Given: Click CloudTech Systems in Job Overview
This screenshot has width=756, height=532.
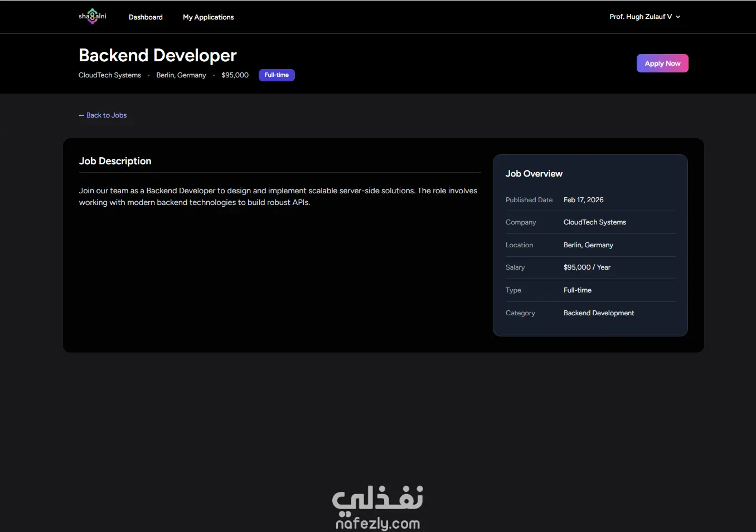Looking at the screenshot, I should (x=595, y=222).
